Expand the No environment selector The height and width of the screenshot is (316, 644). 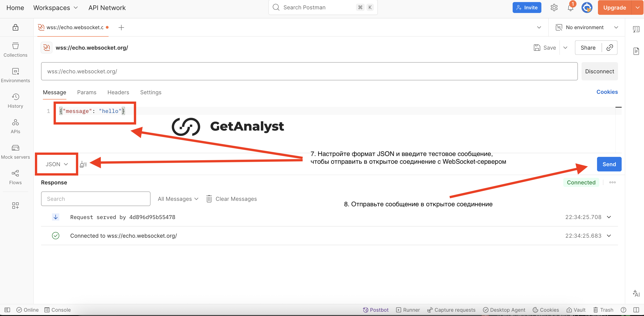[x=586, y=27]
